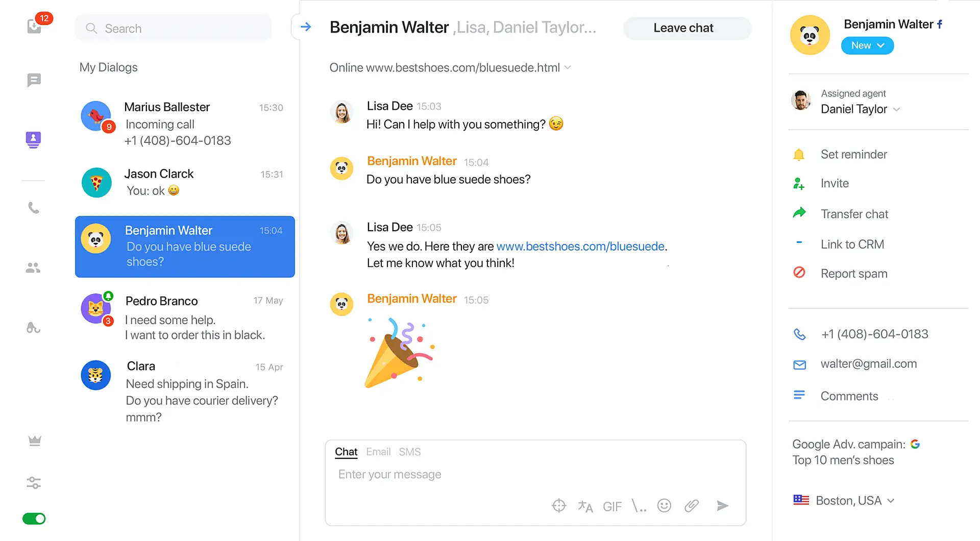Open the calls section from the sidebar
Screen dimensions: 980x541
(x=34, y=208)
